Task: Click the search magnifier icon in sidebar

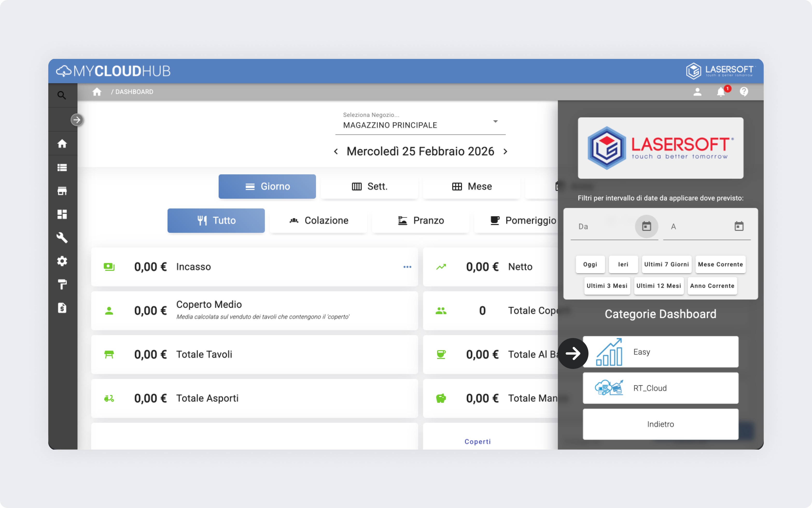Action: [x=62, y=95]
